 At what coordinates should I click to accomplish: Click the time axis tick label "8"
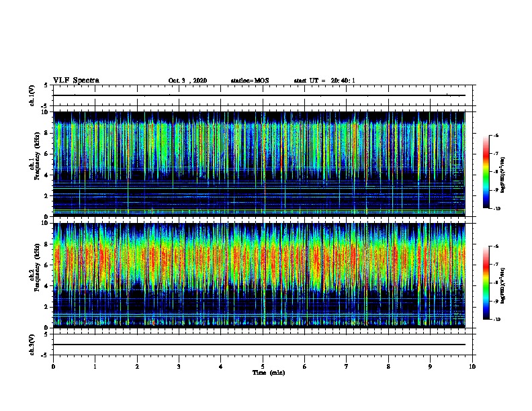pos(388,367)
